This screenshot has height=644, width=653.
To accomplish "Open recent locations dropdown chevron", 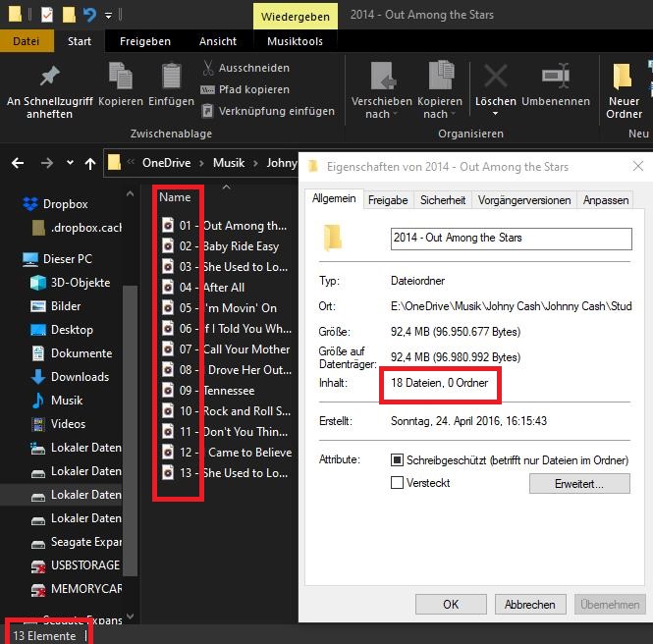I will point(70,163).
